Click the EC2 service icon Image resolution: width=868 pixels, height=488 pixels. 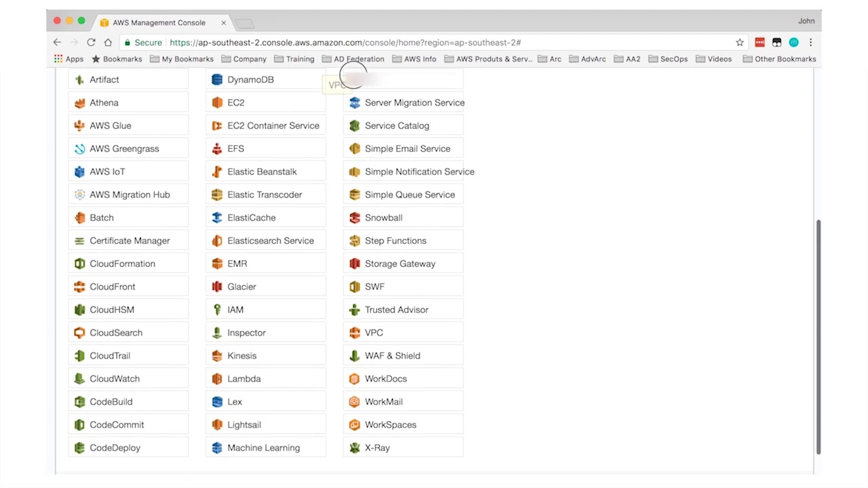click(217, 102)
